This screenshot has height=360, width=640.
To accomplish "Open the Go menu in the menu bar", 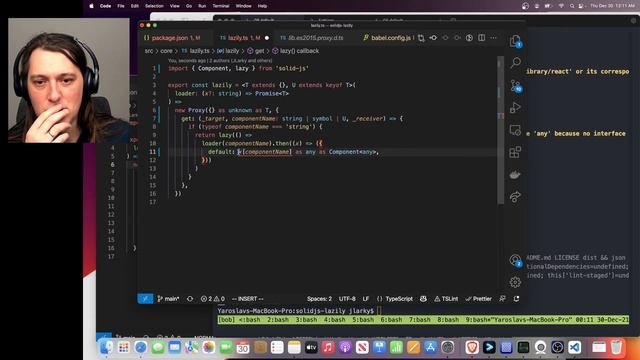I will click(x=189, y=6).
